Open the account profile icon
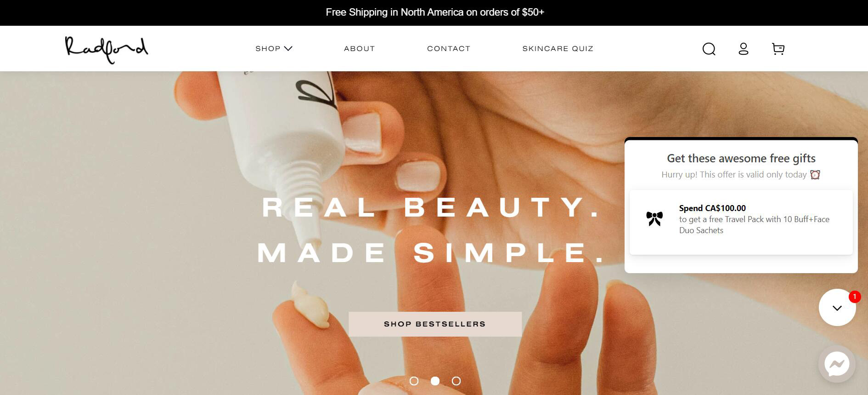This screenshot has width=868, height=395. (744, 49)
